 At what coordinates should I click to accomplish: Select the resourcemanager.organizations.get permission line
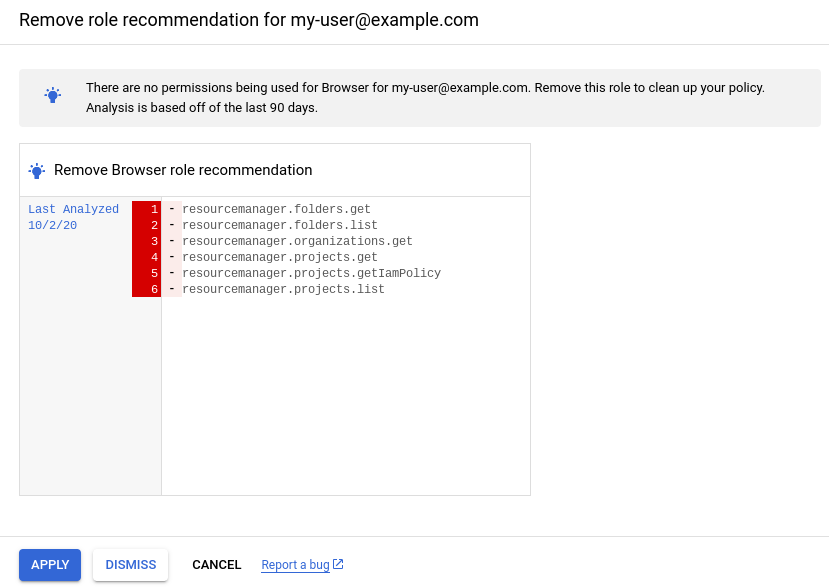(297, 241)
